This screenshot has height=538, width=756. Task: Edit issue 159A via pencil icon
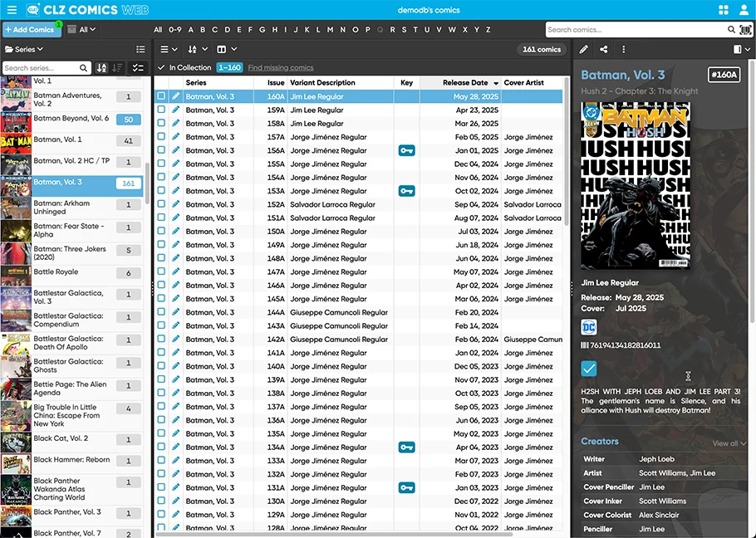pyautogui.click(x=175, y=110)
